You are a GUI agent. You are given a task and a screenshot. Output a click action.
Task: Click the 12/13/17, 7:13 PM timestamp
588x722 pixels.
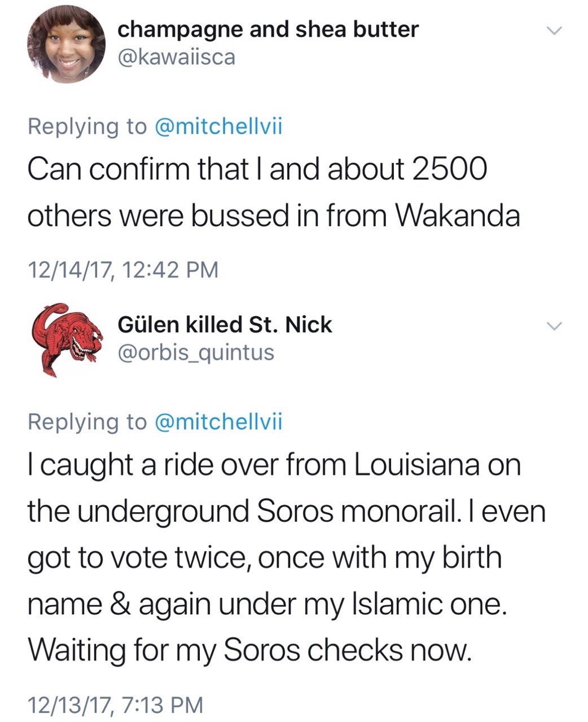115,705
